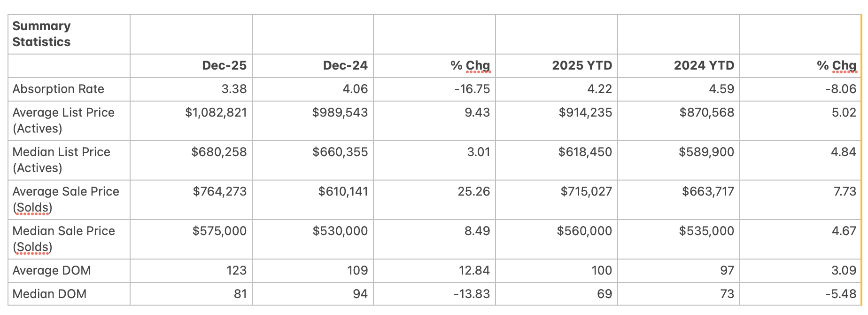Viewport: 868px width, 315px height.
Task: Click the $1,082,821 average list price cell
Action: [x=216, y=112]
